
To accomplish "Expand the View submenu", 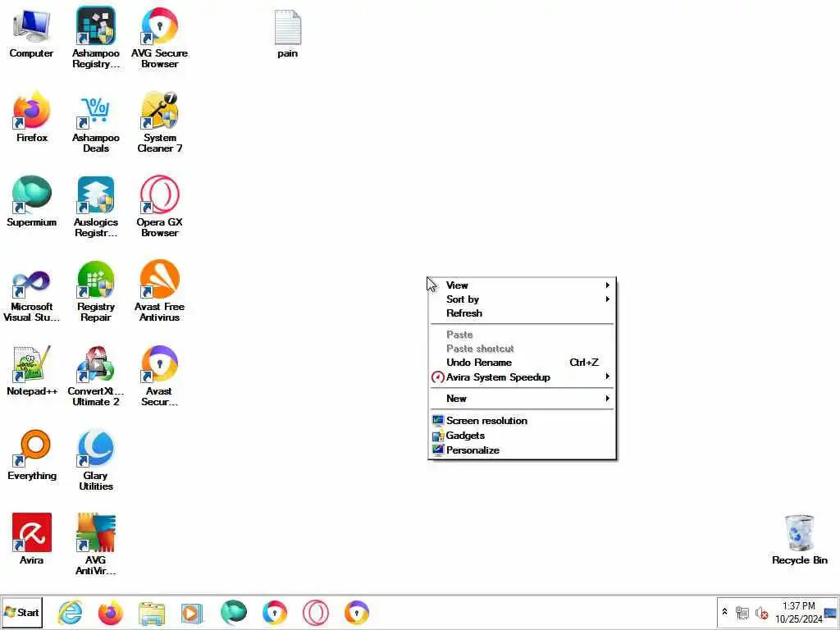I will (523, 285).
